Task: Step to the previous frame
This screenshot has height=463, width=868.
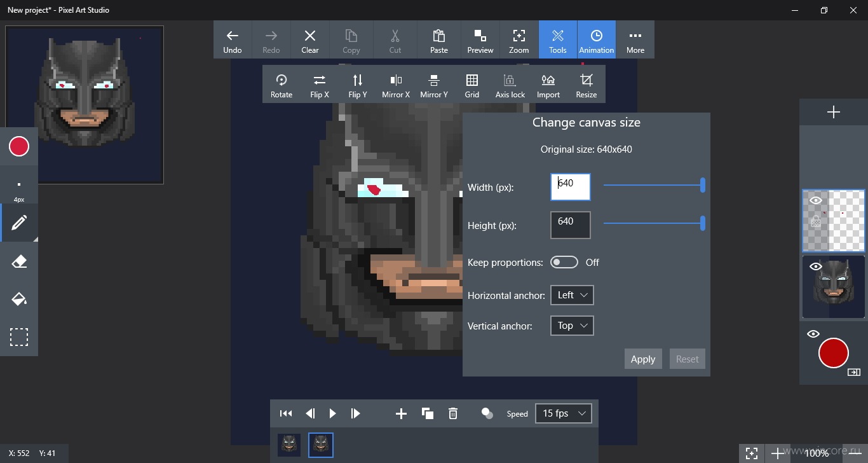Action: click(310, 413)
